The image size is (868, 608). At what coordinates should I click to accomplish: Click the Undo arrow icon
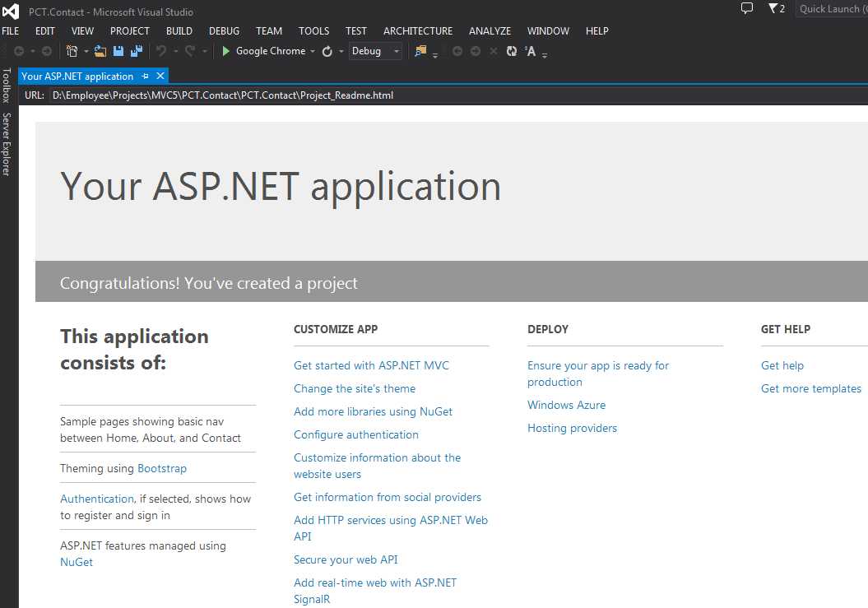161,51
